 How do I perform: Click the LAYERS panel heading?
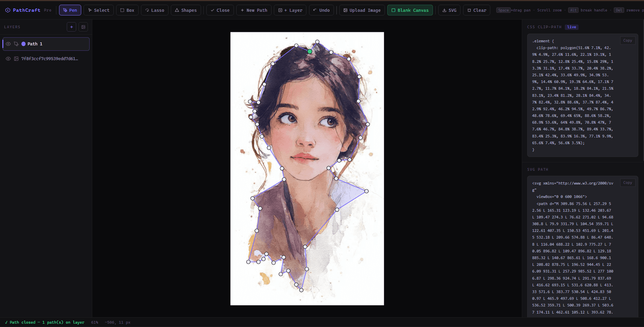12,27
